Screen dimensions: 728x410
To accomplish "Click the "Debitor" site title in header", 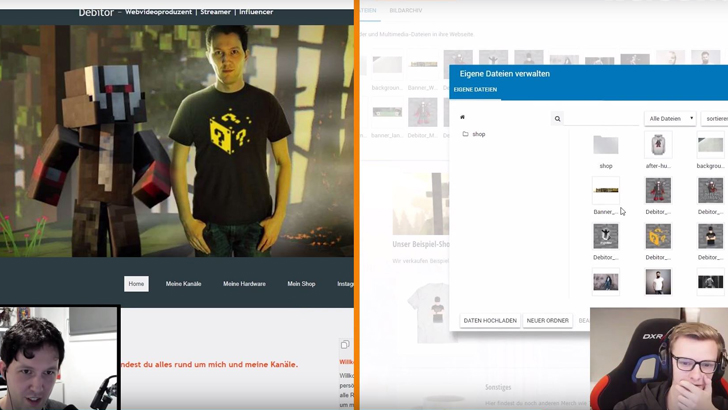I will [x=96, y=12].
